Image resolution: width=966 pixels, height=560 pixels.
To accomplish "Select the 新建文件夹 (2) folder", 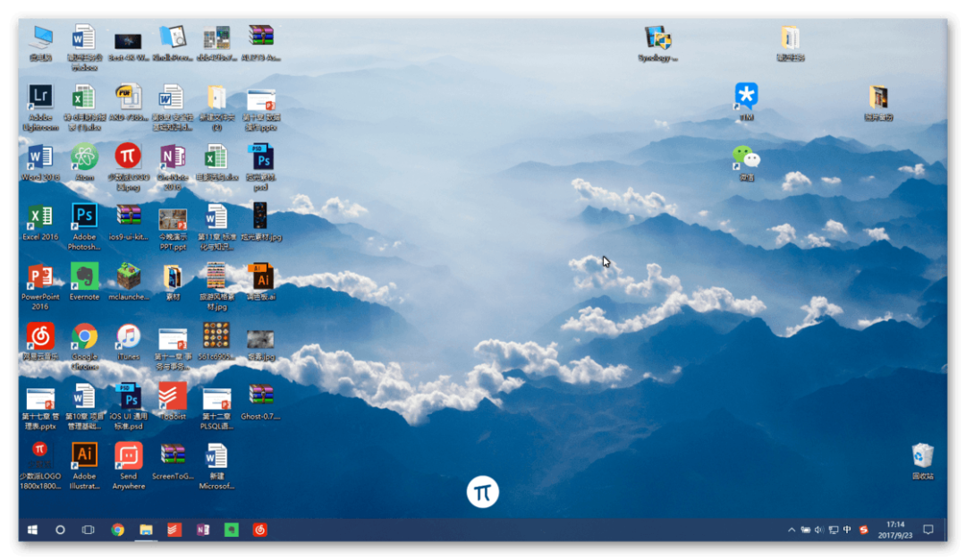I will [x=216, y=107].
